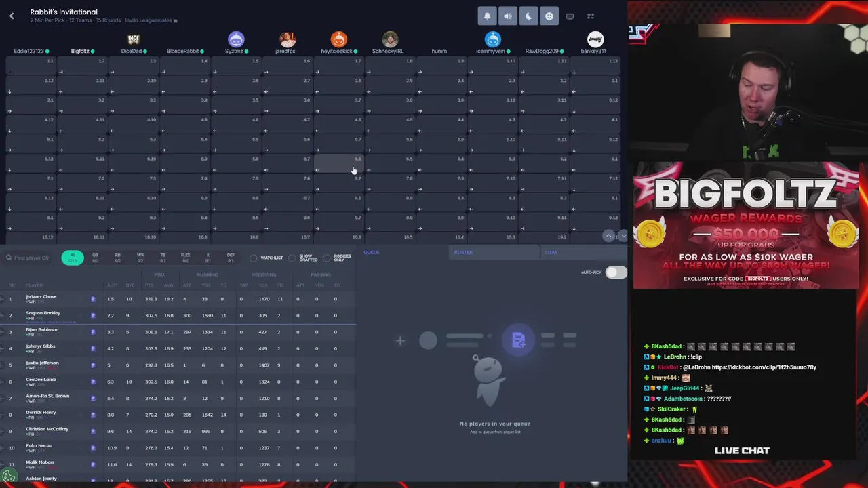
Task: Toggle the Auto-Pick switch
Action: (x=616, y=272)
